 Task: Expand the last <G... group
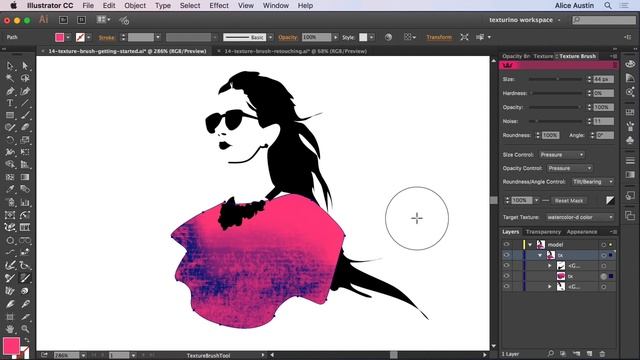tap(549, 287)
